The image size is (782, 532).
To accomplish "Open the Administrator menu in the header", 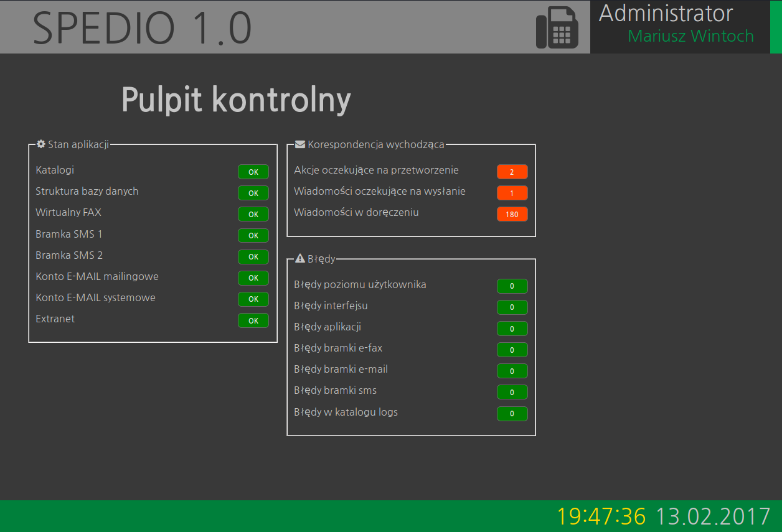I will coord(666,13).
